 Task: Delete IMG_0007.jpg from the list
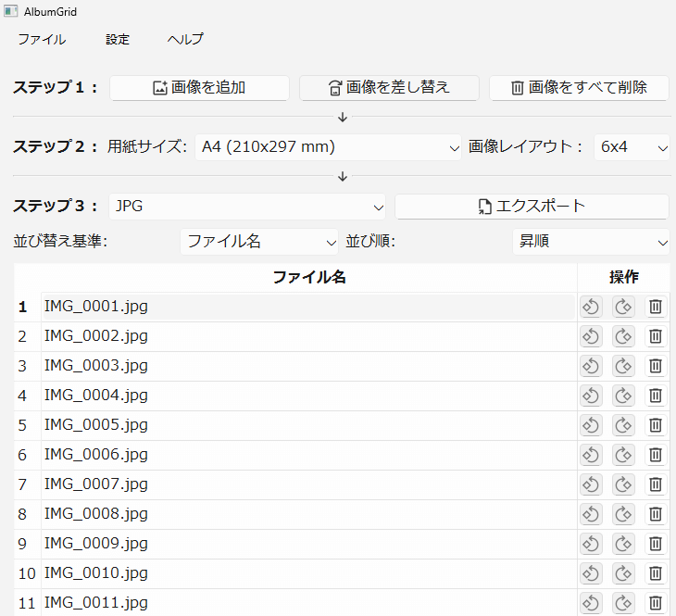[x=655, y=484]
